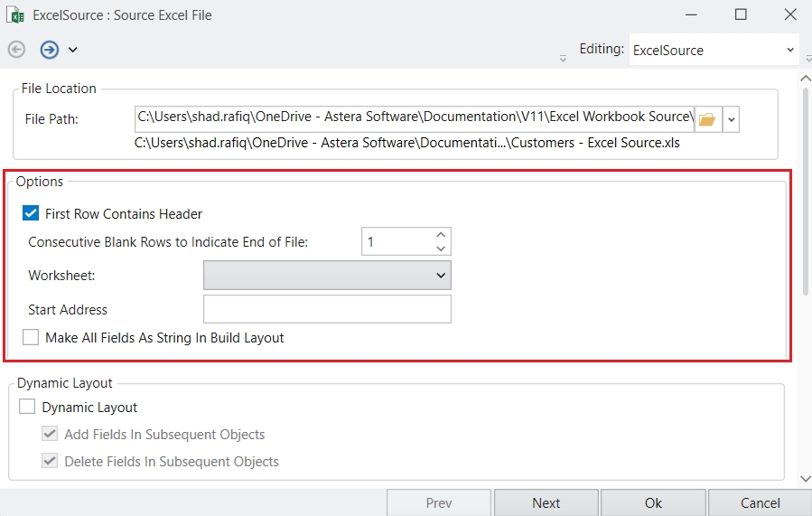Minimize the ExcelSource window

coord(691,14)
